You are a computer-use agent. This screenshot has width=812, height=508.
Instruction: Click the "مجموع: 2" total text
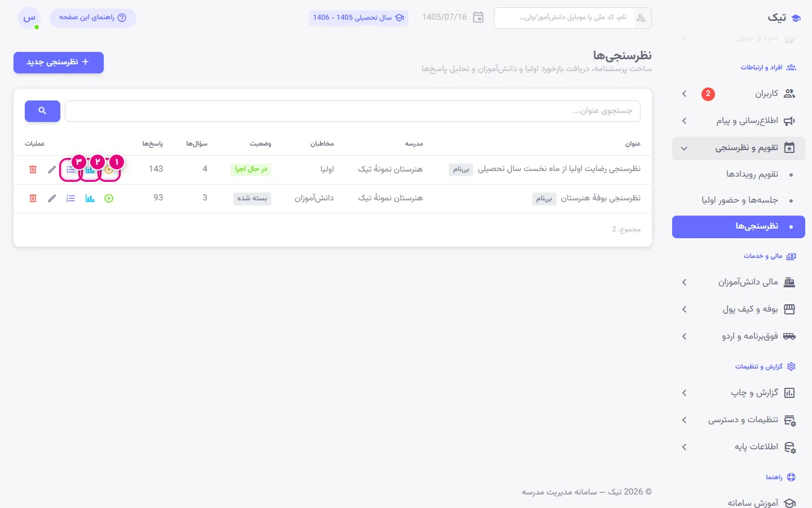626,229
